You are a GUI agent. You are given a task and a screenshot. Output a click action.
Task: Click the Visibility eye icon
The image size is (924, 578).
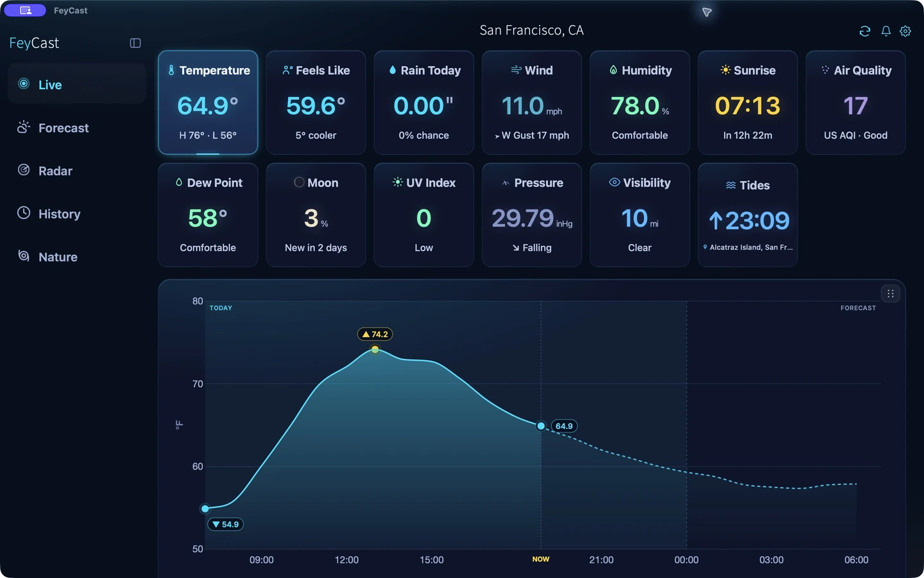(x=614, y=182)
